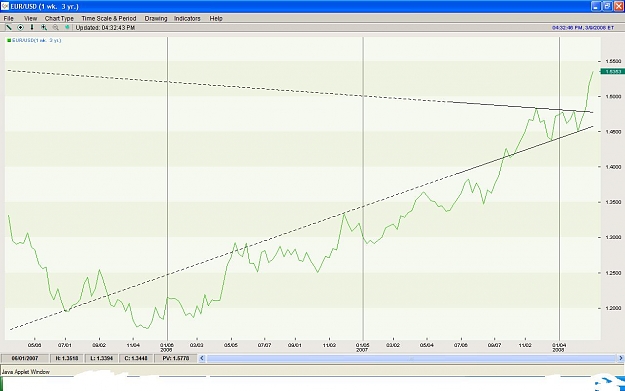
Task: Click the current price tag on axis
Action: pos(613,71)
